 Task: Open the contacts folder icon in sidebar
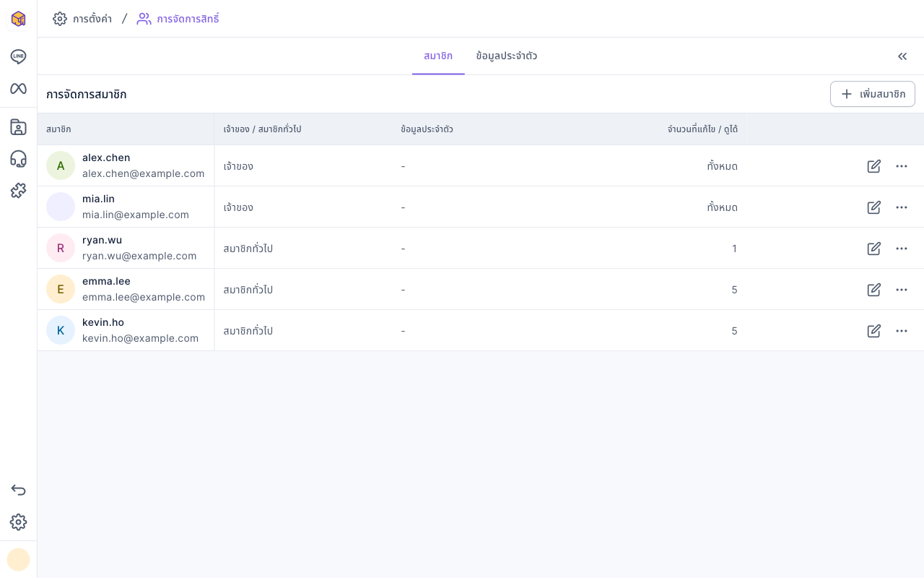(x=18, y=127)
